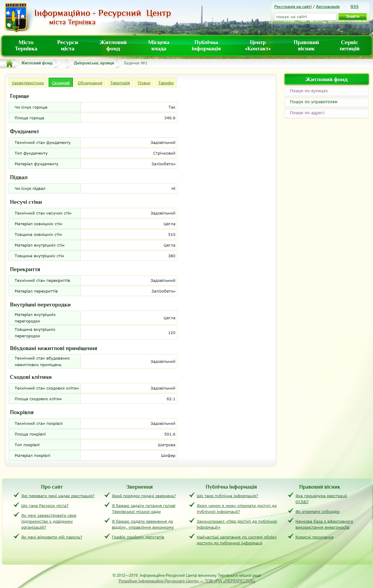
Task: Open the RSS feed link
Action: (x=354, y=7)
